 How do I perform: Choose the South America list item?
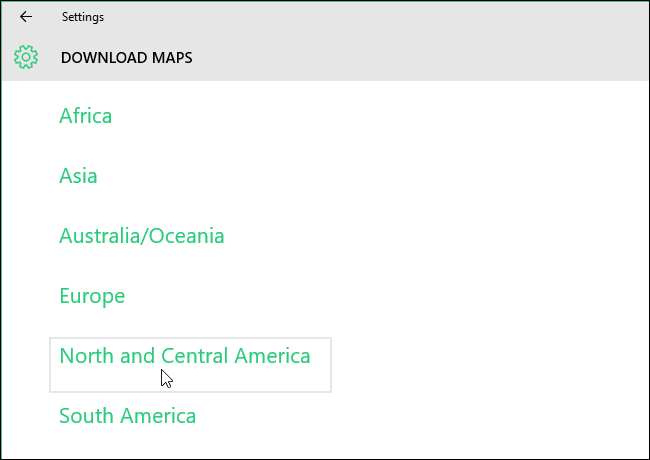click(x=128, y=416)
